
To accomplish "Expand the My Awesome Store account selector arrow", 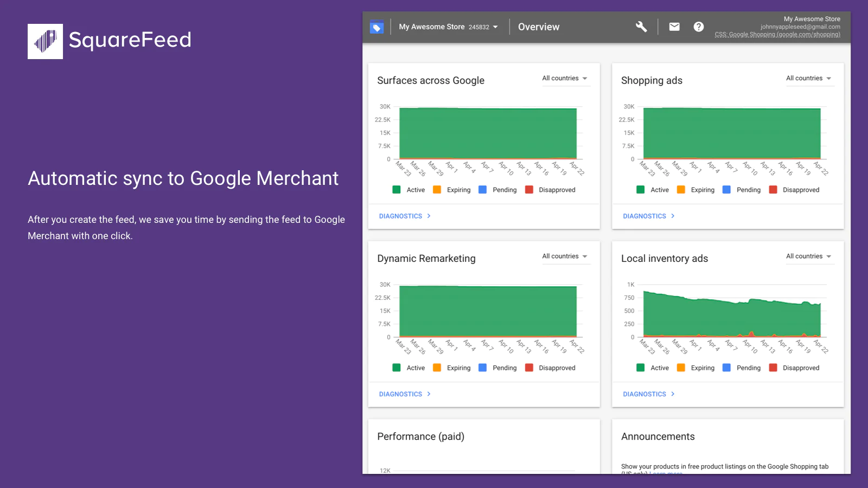I will pos(495,27).
